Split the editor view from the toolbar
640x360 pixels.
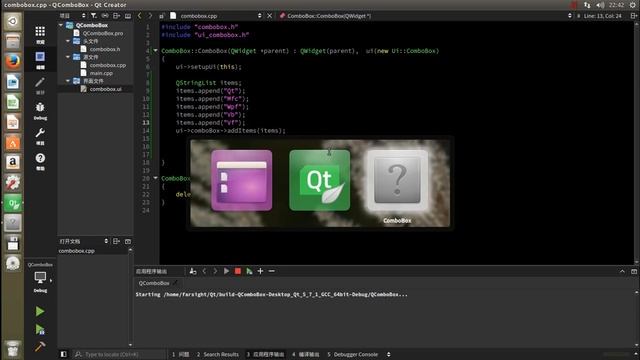click(x=634, y=16)
